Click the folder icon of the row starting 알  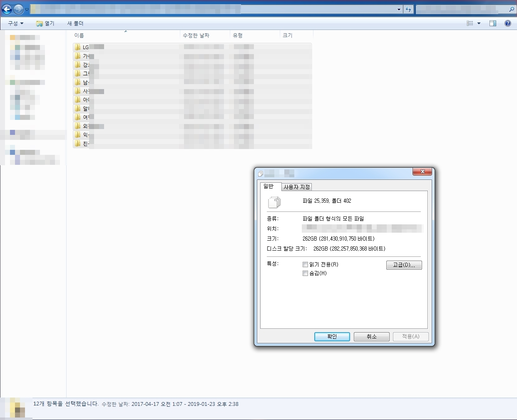point(77,108)
